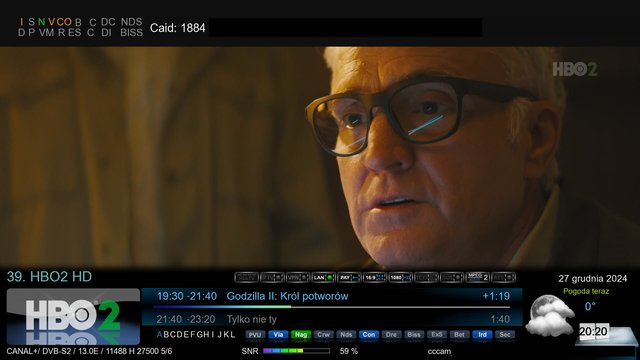This screenshot has height=360, width=640.
Task: Click the Pogoda teraz weather heading
Action: [x=586, y=291]
